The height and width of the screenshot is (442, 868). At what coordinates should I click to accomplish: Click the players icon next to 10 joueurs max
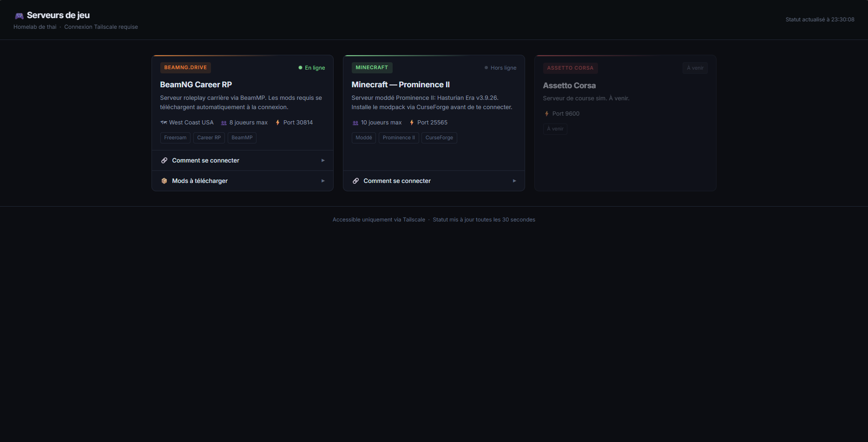click(x=355, y=123)
